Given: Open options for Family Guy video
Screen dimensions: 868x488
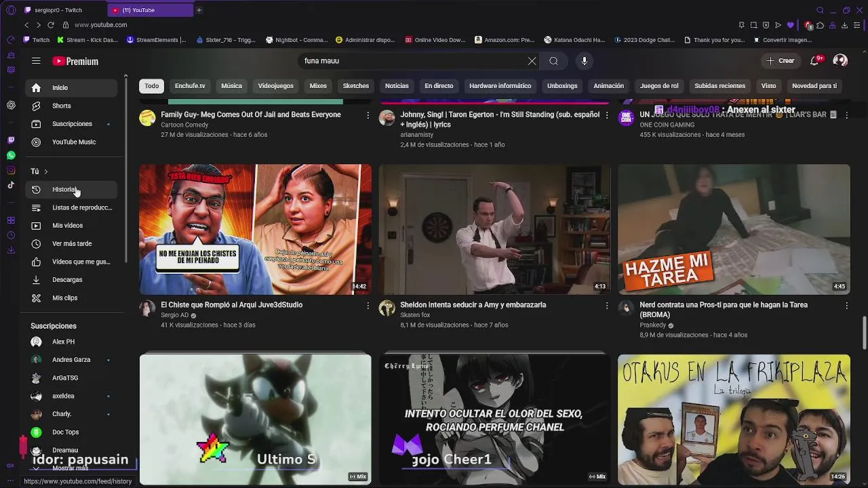Looking at the screenshot, I should (368, 115).
